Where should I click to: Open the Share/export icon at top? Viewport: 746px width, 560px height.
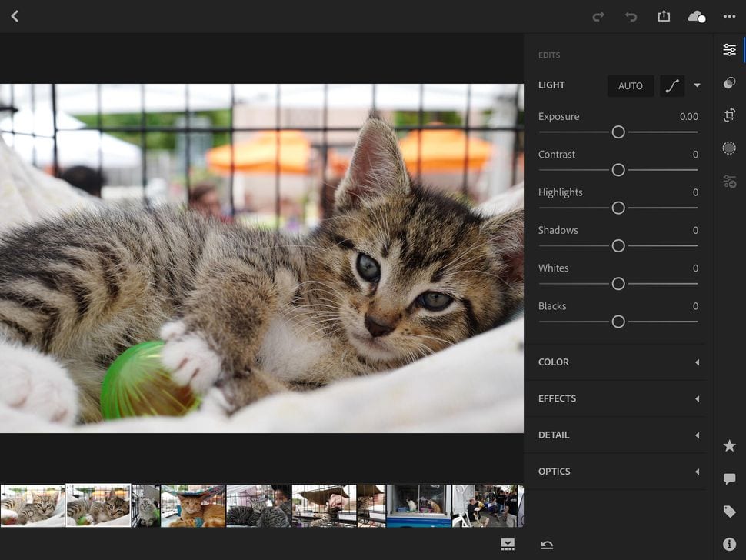pos(664,16)
